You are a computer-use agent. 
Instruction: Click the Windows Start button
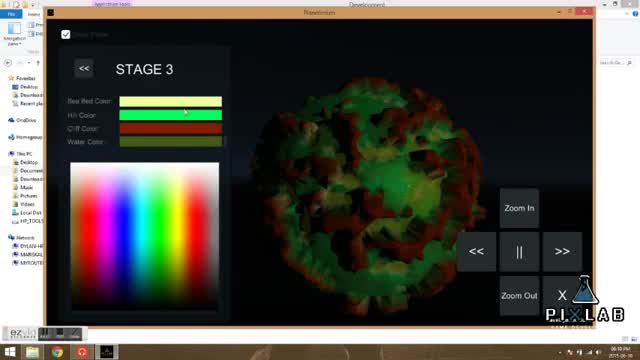(10, 352)
